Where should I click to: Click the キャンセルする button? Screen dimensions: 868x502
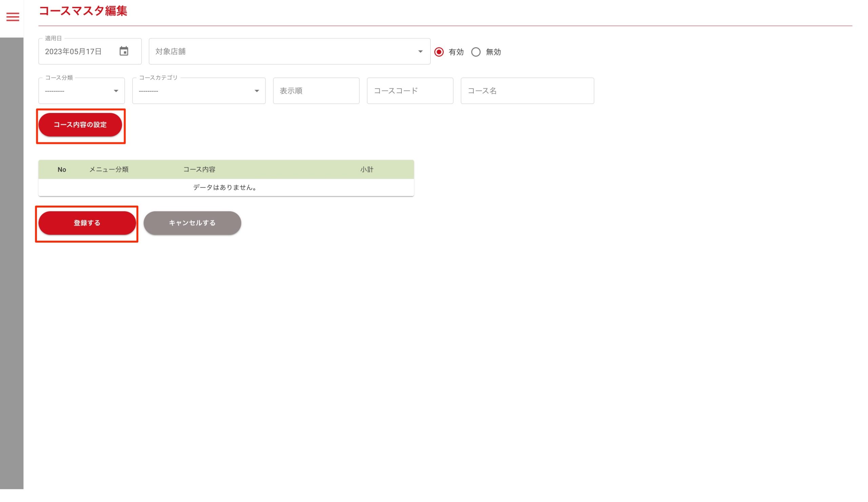[192, 223]
